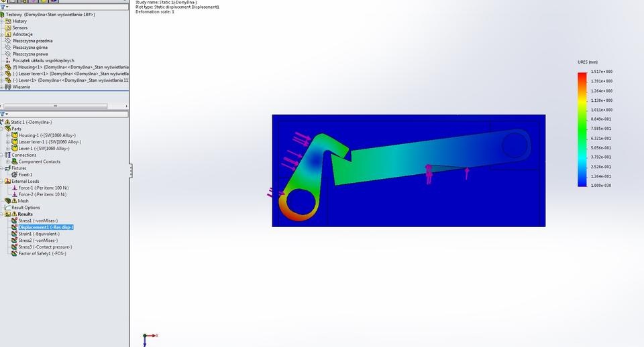Expand the Lever-1 part in the study

(8, 148)
